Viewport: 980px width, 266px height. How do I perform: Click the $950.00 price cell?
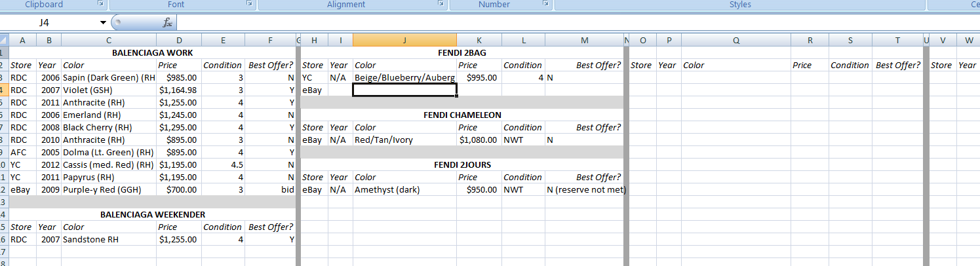pos(479,189)
